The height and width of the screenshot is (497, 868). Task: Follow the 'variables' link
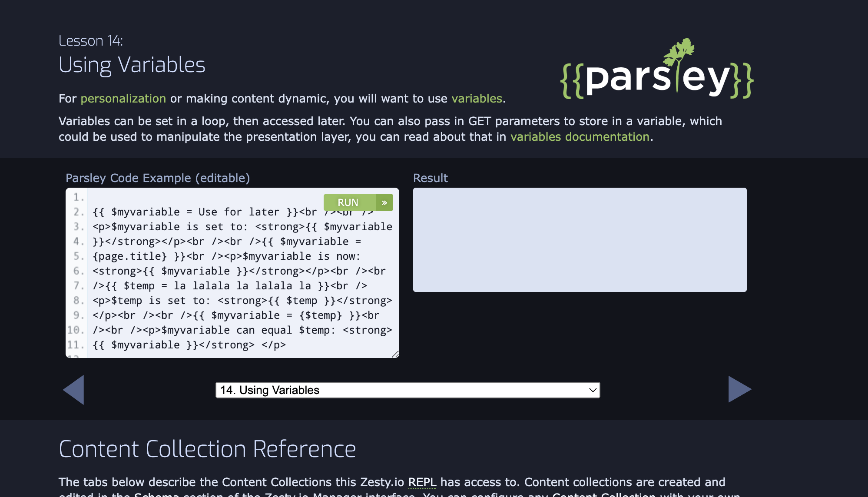(x=477, y=99)
